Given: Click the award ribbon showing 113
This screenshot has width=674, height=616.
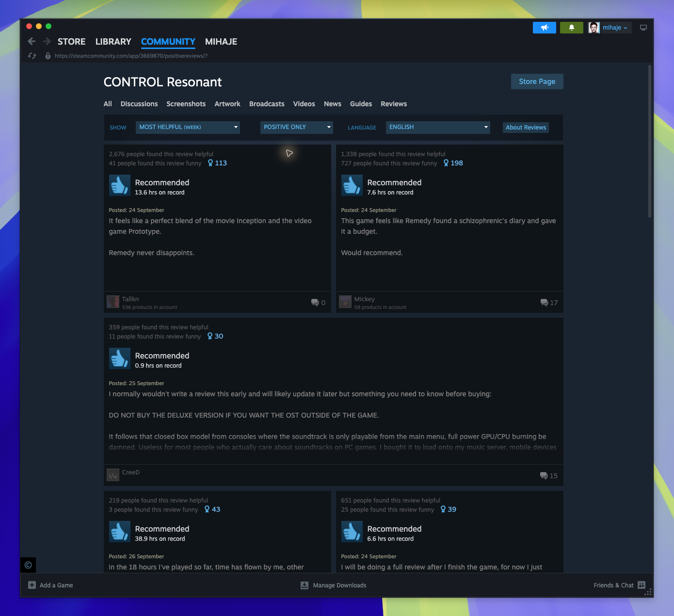Looking at the screenshot, I should pos(217,163).
